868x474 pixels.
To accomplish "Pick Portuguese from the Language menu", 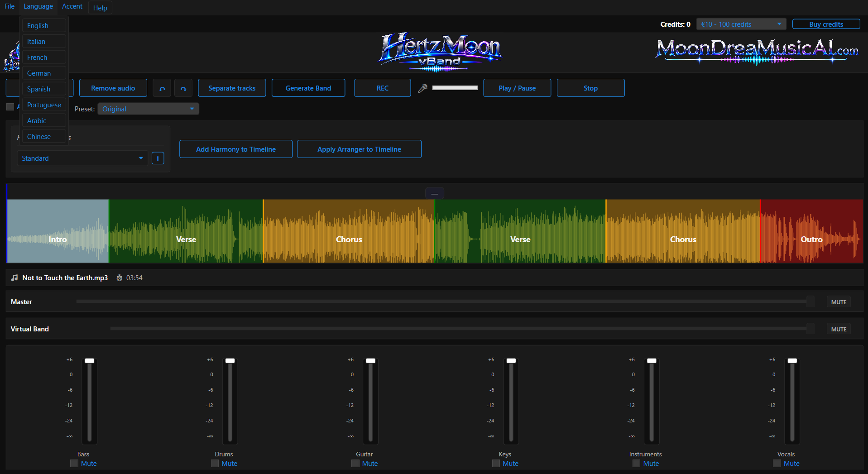I will click(x=44, y=105).
